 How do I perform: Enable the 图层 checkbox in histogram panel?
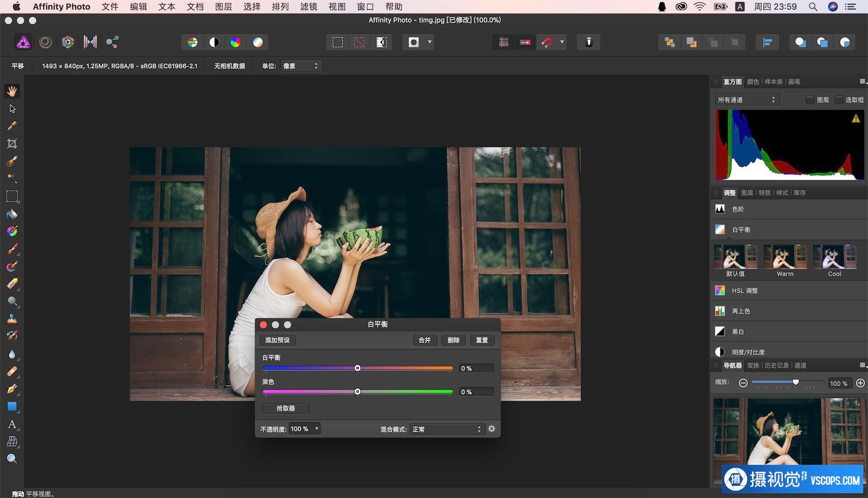[810, 100]
